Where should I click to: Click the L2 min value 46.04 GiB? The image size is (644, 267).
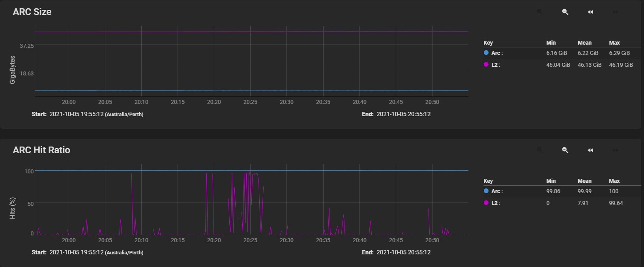pos(558,65)
